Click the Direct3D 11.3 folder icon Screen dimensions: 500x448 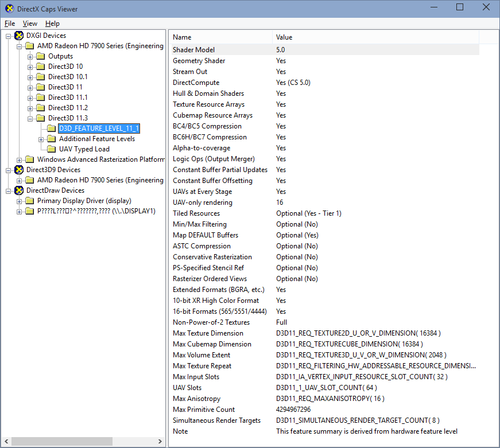pos(41,118)
